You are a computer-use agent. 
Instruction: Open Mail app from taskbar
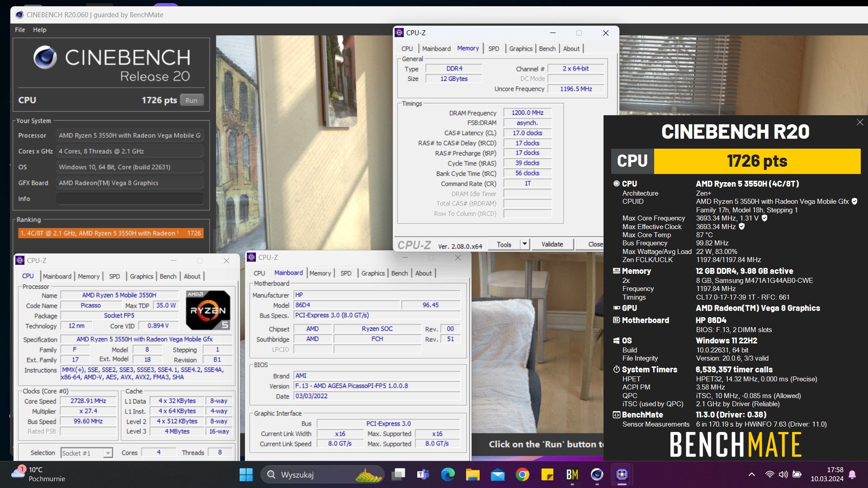tap(498, 474)
